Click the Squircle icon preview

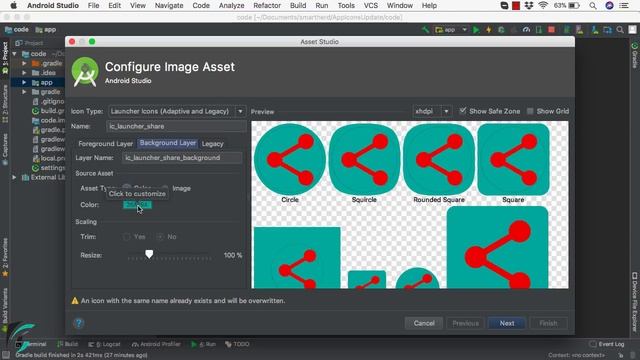coord(364,159)
